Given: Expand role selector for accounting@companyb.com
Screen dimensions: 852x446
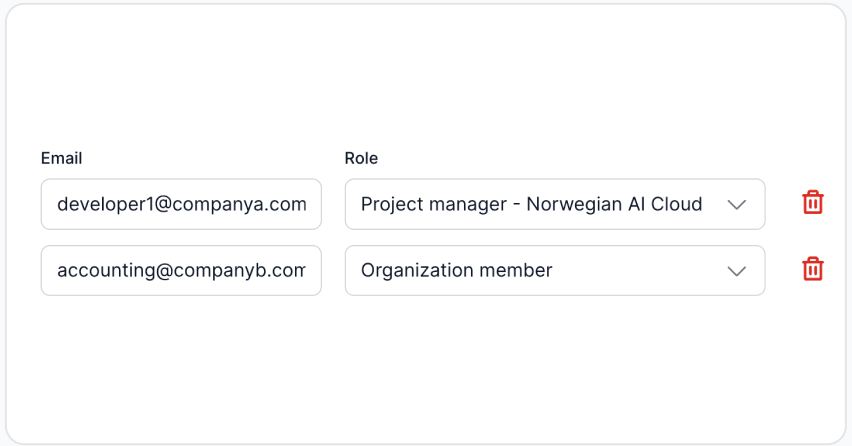Looking at the screenshot, I should coord(554,270).
